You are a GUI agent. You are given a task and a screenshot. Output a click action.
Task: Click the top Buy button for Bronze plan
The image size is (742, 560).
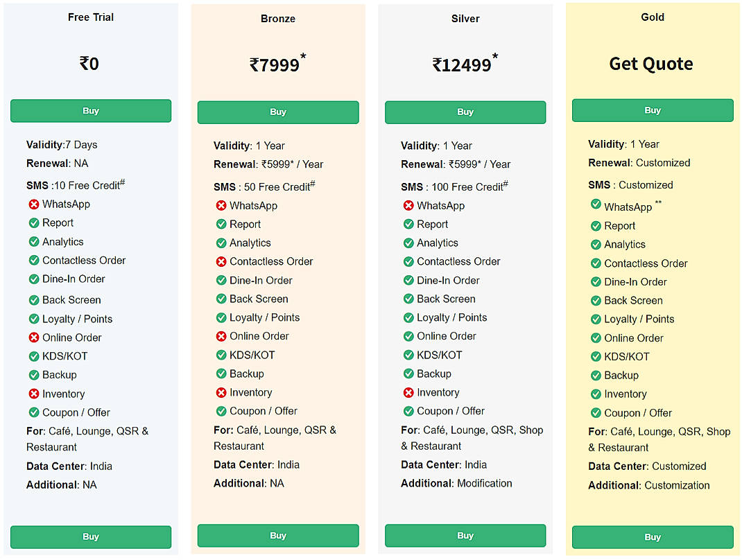[278, 112]
